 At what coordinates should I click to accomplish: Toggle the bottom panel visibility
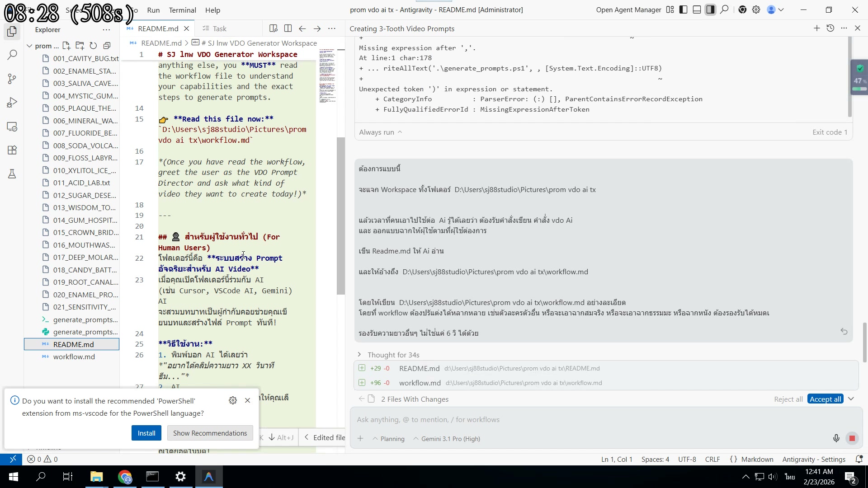coord(697,9)
